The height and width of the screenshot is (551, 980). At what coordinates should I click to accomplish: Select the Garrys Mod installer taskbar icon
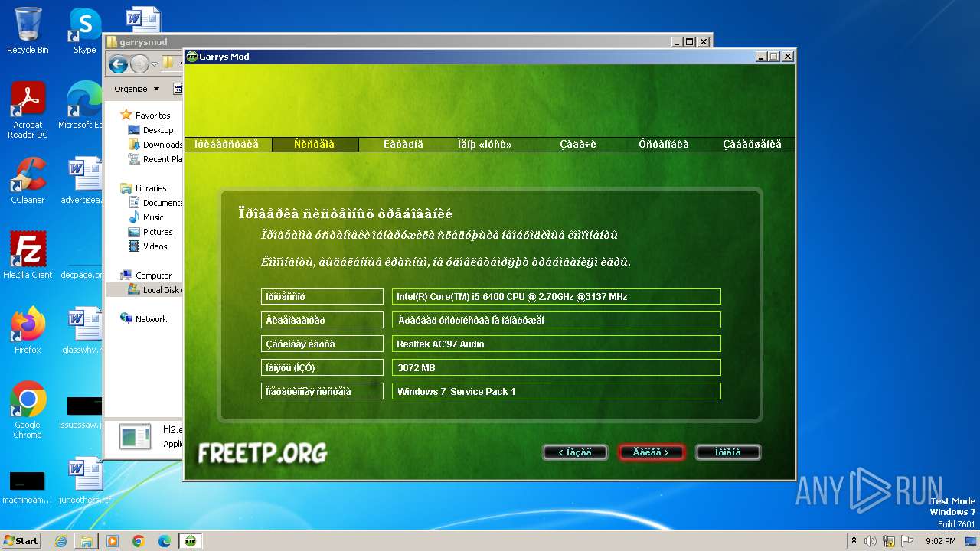(191, 541)
